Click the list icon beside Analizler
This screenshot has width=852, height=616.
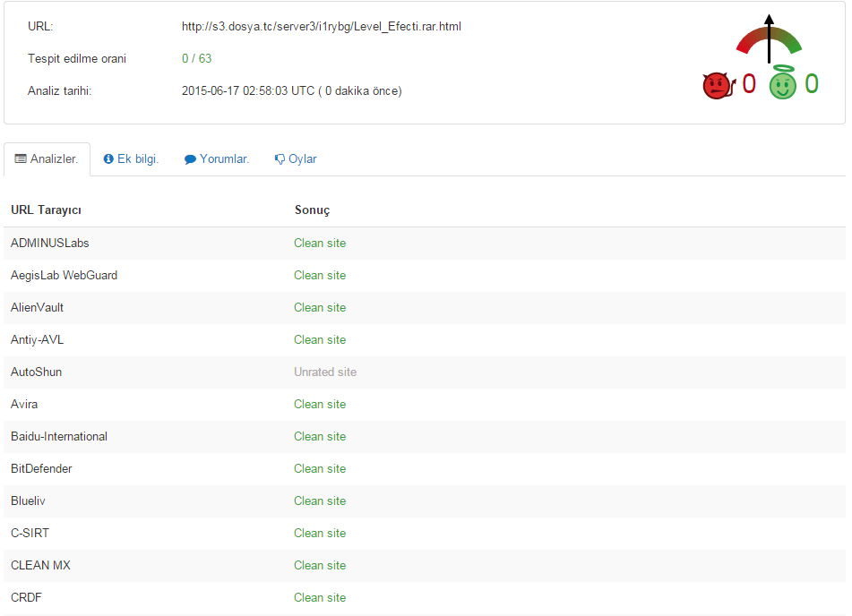coord(21,158)
